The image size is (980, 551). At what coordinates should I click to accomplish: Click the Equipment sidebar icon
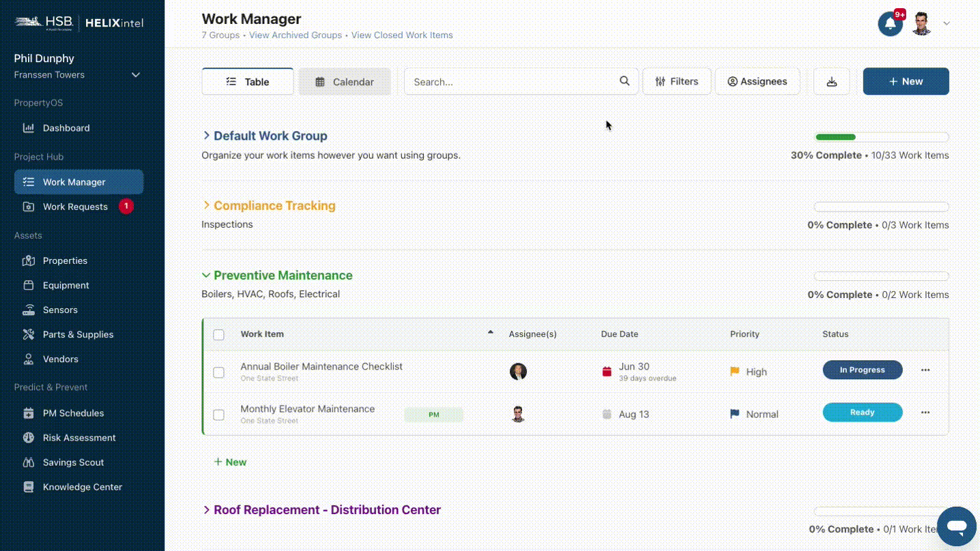tap(29, 285)
